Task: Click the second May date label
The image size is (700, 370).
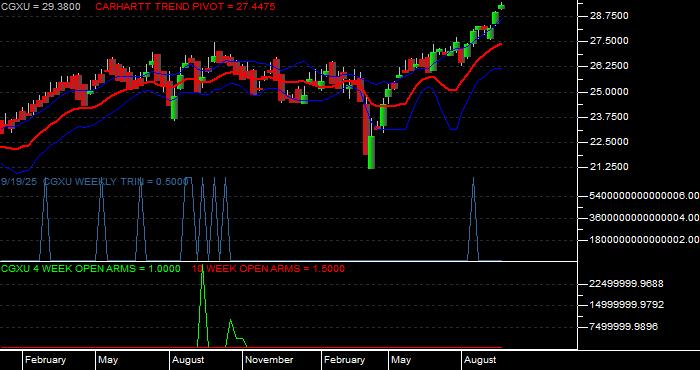Action: click(401, 360)
